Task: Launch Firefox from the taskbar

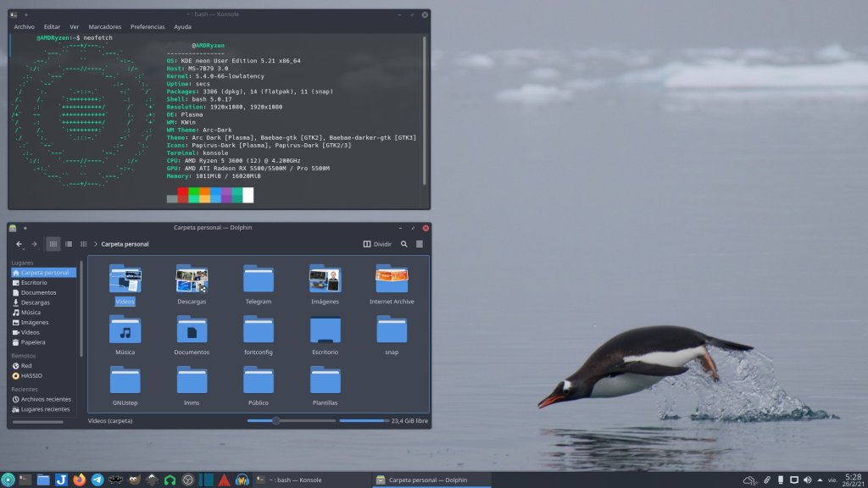Action: 80,480
